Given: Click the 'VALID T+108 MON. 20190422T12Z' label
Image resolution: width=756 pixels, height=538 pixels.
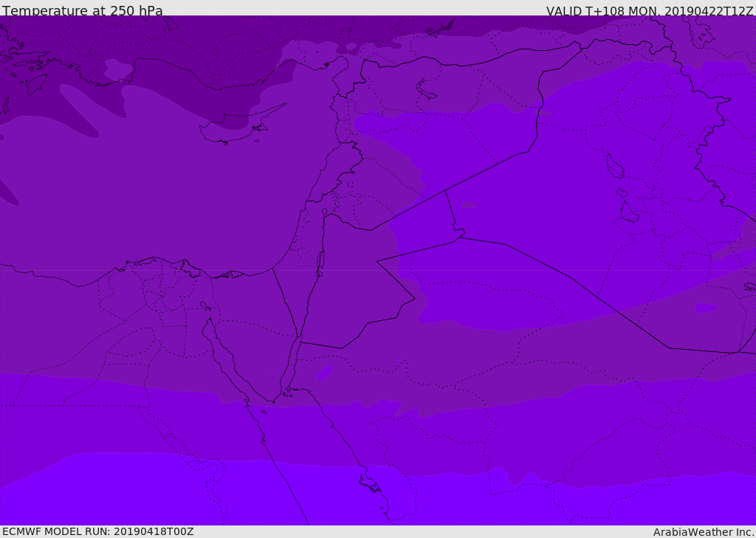Looking at the screenshot, I should (x=650, y=10).
